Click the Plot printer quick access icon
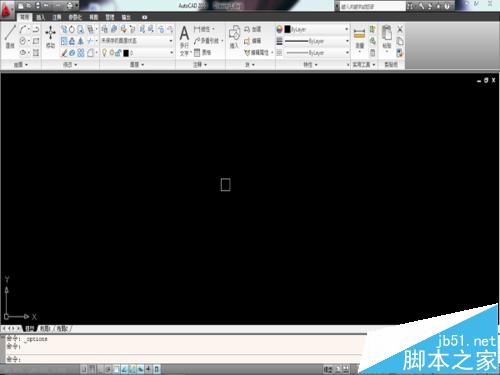 [70, 5]
